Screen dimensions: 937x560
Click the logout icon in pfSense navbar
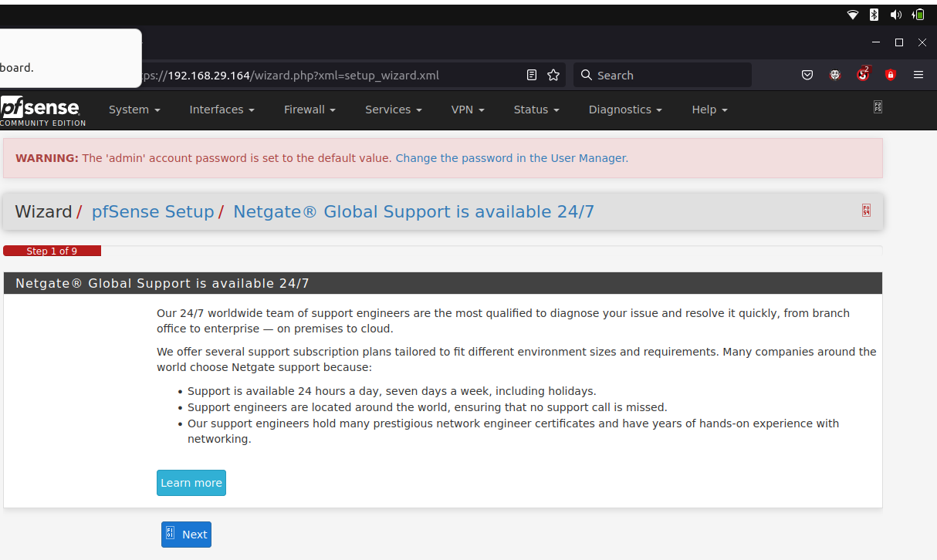pyautogui.click(x=878, y=107)
